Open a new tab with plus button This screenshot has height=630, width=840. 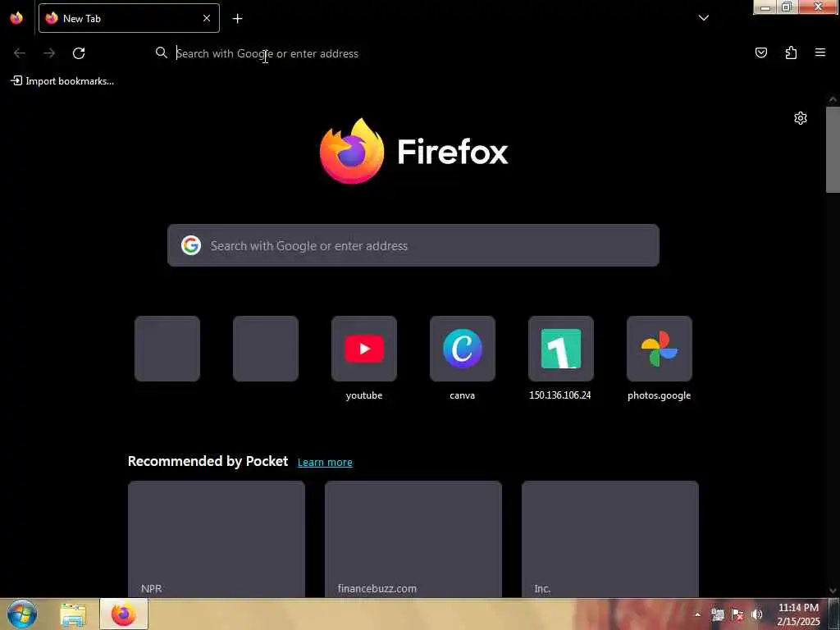(237, 19)
